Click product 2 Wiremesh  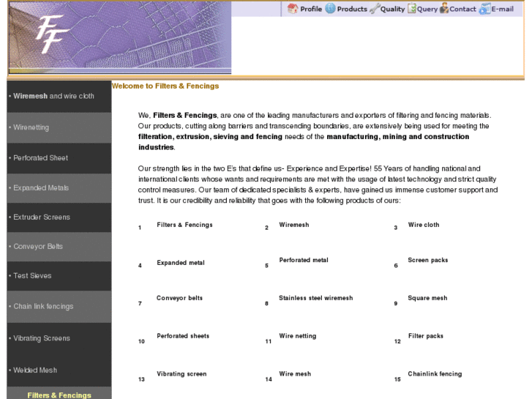294,225
